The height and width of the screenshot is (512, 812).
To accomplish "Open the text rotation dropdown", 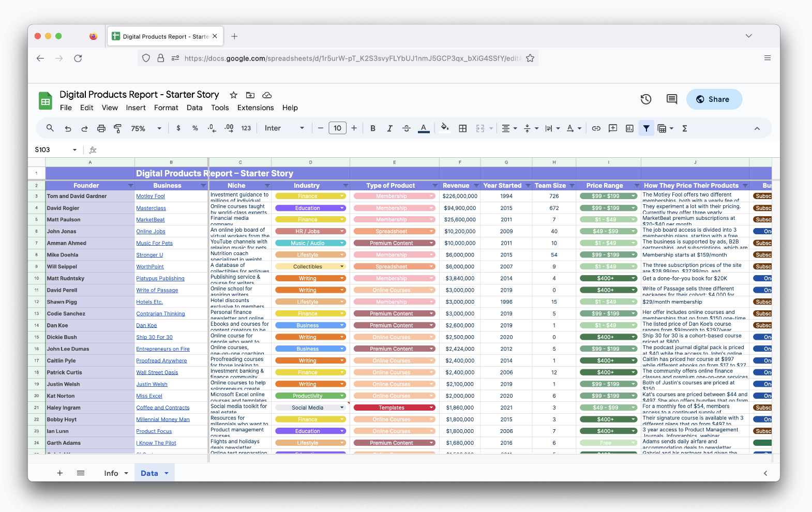I will tap(574, 128).
